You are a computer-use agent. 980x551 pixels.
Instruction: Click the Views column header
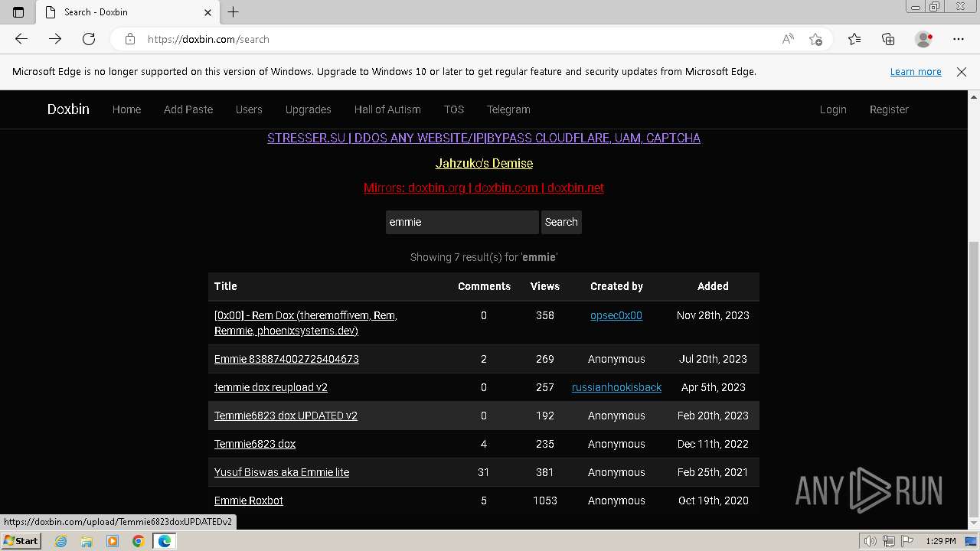545,286
